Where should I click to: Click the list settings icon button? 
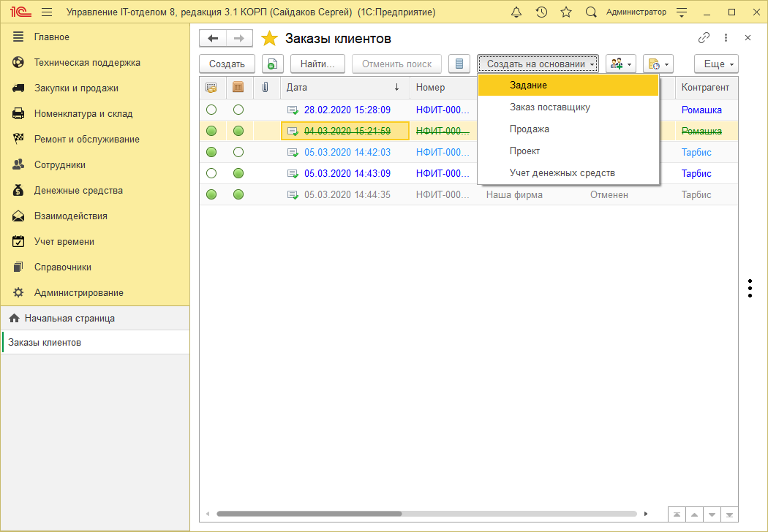point(459,64)
